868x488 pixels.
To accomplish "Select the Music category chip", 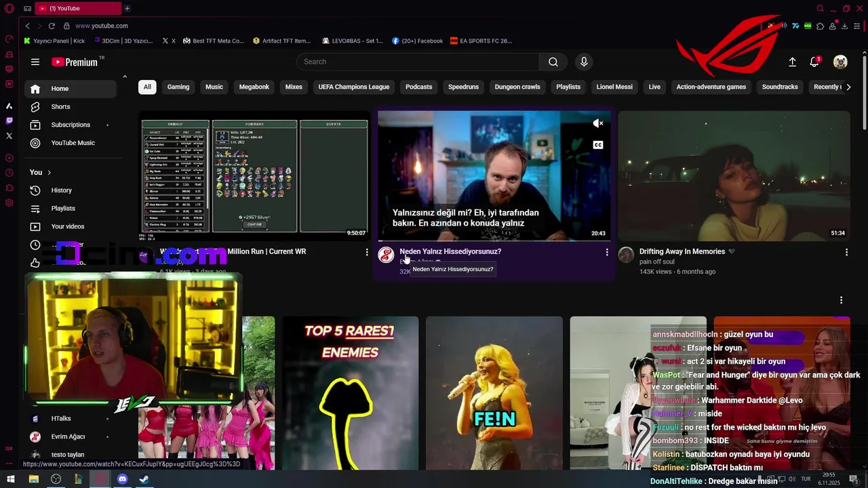I will 214,87.
